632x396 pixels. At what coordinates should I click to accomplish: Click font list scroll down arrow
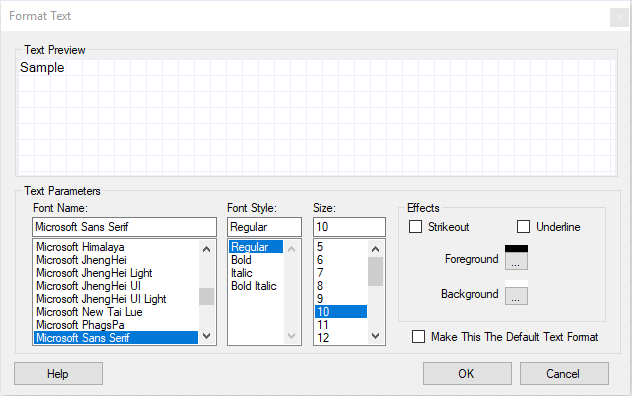pyautogui.click(x=206, y=336)
